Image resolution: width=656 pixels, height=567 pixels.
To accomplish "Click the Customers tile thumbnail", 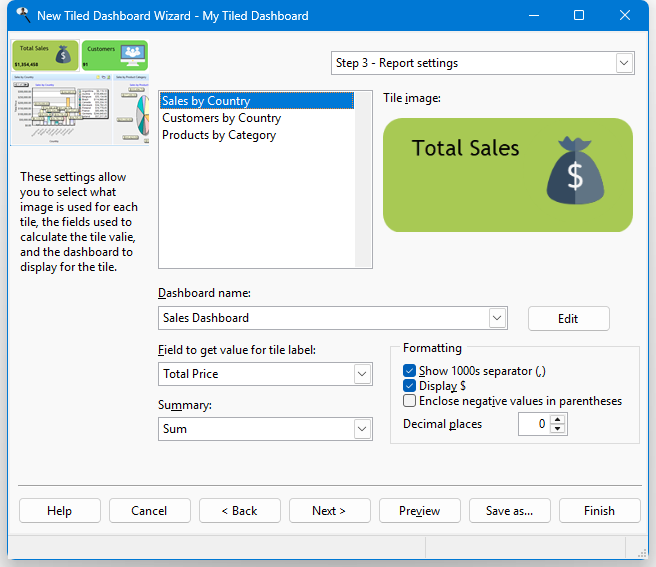I will coord(115,55).
